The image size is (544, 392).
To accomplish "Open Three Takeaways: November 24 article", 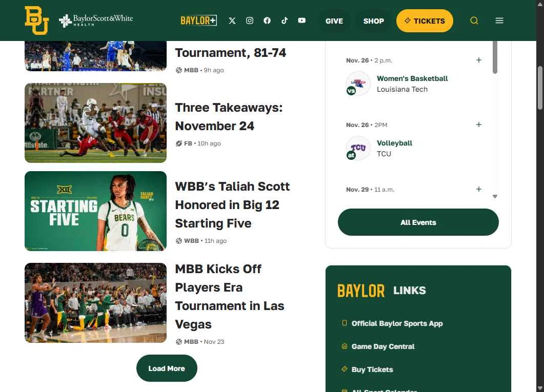I will (229, 116).
